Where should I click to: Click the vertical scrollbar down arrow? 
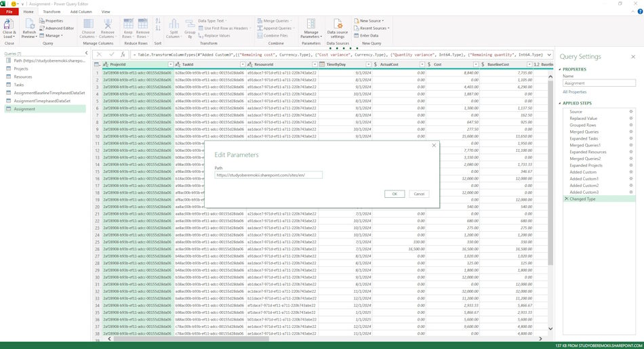tap(550, 329)
